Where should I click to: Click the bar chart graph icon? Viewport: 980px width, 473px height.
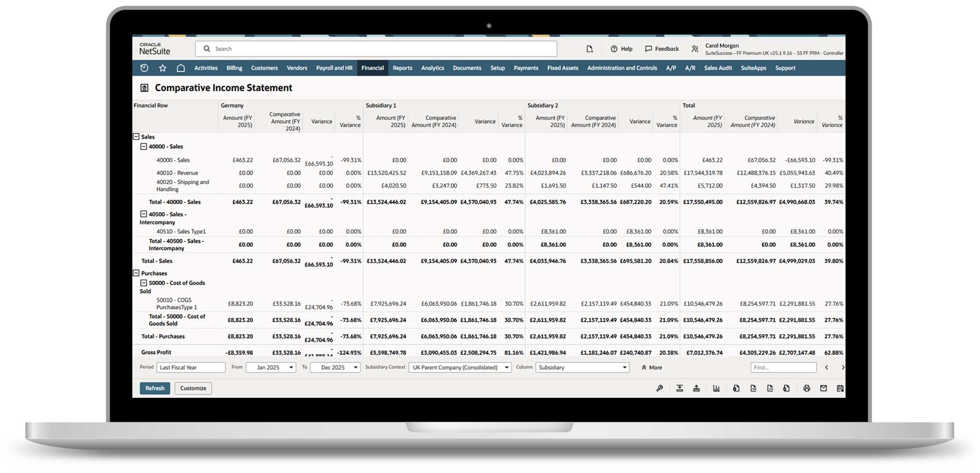click(716, 389)
